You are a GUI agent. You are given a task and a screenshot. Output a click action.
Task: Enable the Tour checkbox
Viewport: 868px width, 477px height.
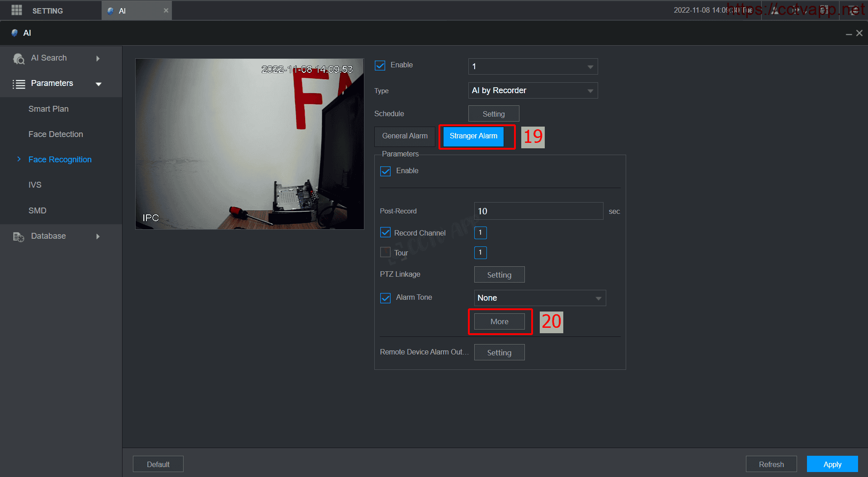pyautogui.click(x=385, y=252)
